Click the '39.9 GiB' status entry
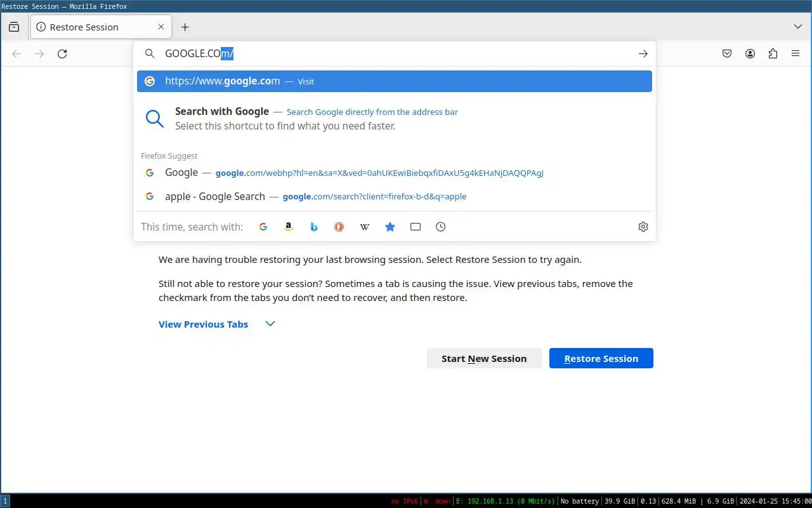 pos(620,502)
